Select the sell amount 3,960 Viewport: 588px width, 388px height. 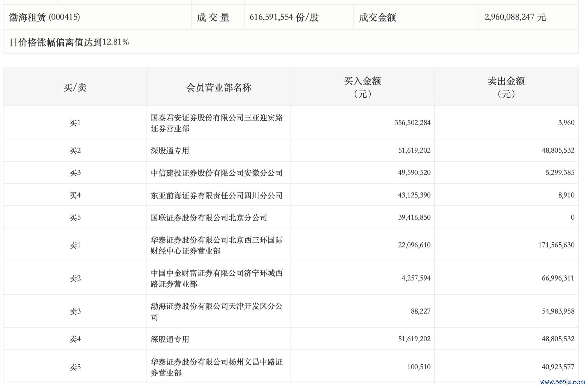566,123
